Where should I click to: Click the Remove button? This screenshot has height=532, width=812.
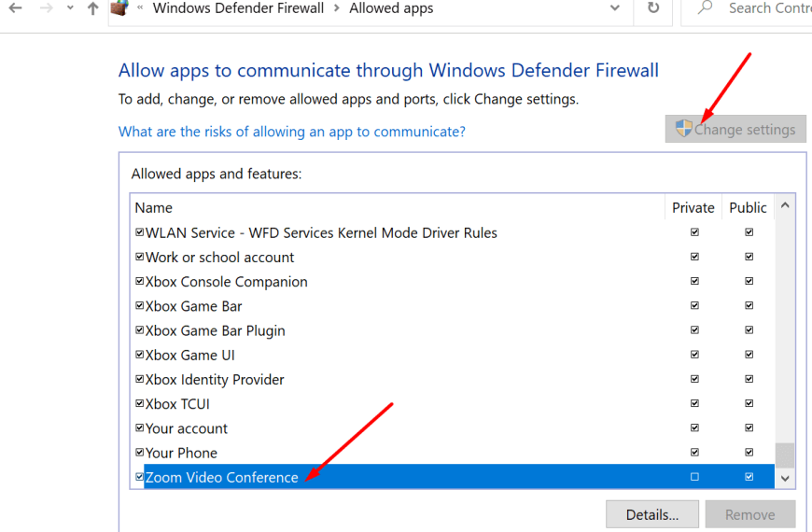coord(749,514)
